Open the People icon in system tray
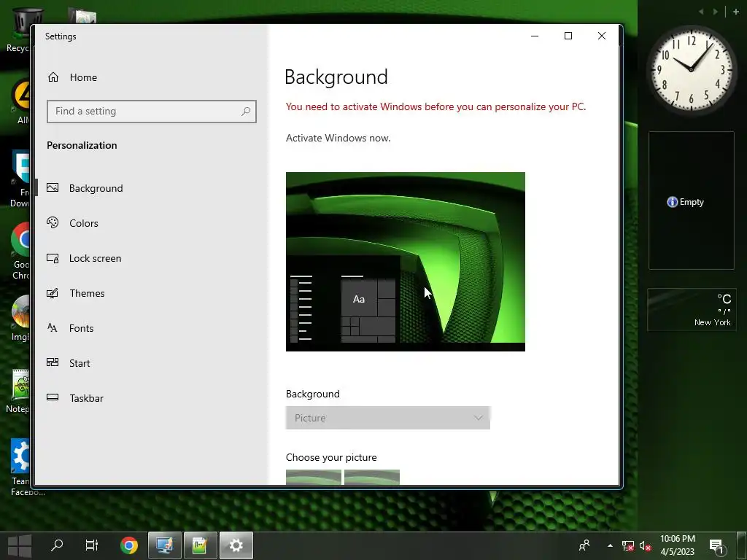This screenshot has height=560, width=747. (x=584, y=545)
